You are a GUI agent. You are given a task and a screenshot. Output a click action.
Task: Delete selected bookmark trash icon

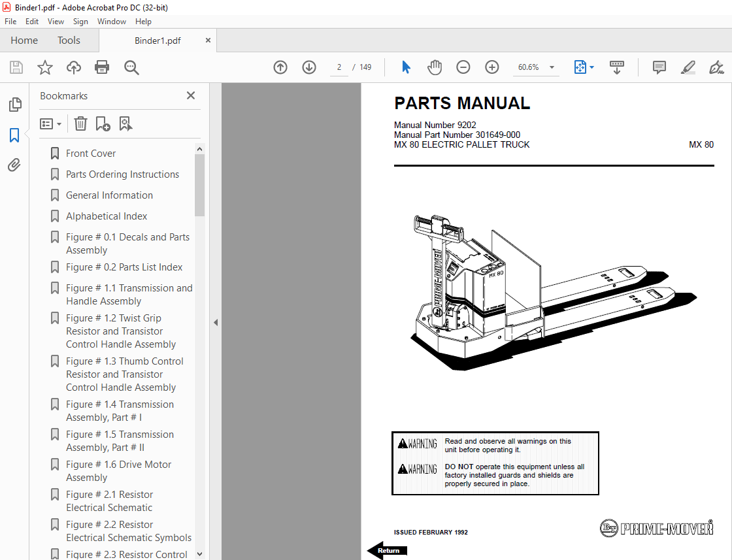tap(81, 124)
